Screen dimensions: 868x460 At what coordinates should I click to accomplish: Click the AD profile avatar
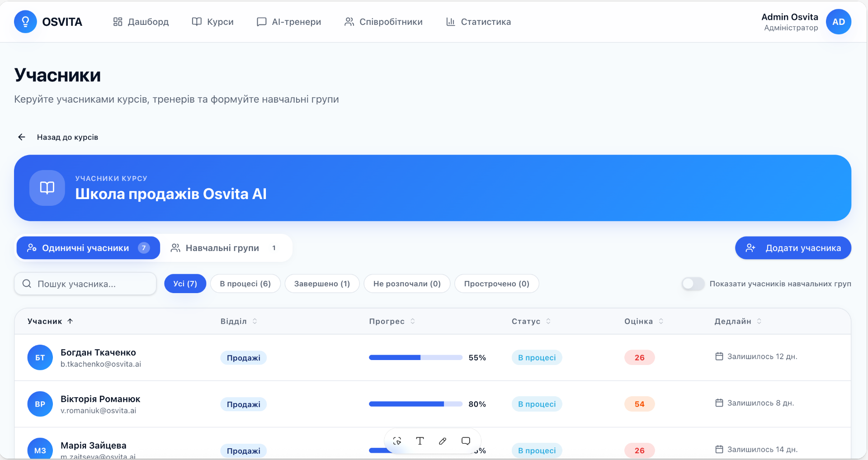pos(839,22)
